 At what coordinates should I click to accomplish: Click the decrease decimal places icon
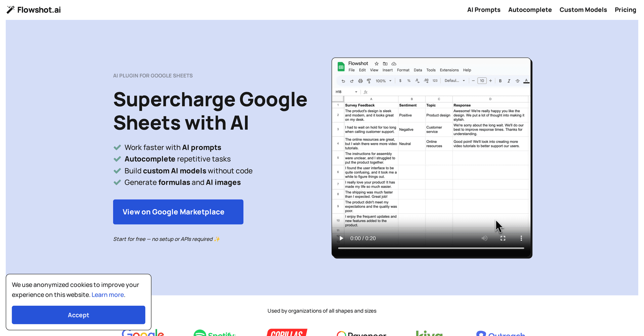pos(417,81)
